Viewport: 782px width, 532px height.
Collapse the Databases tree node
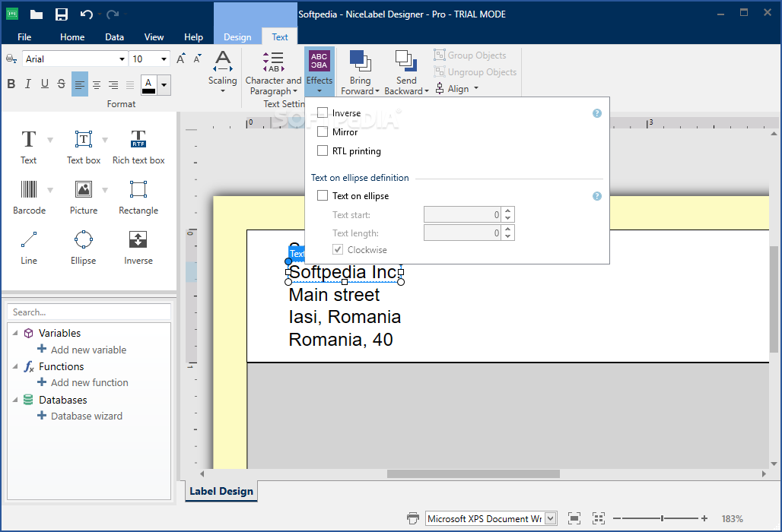15,400
